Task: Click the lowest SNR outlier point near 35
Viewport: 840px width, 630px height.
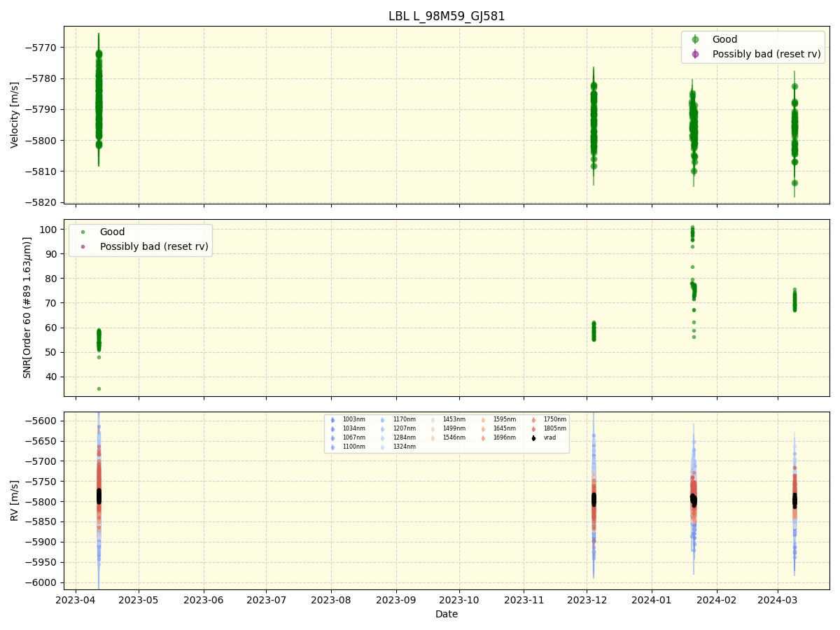Action: (99, 388)
